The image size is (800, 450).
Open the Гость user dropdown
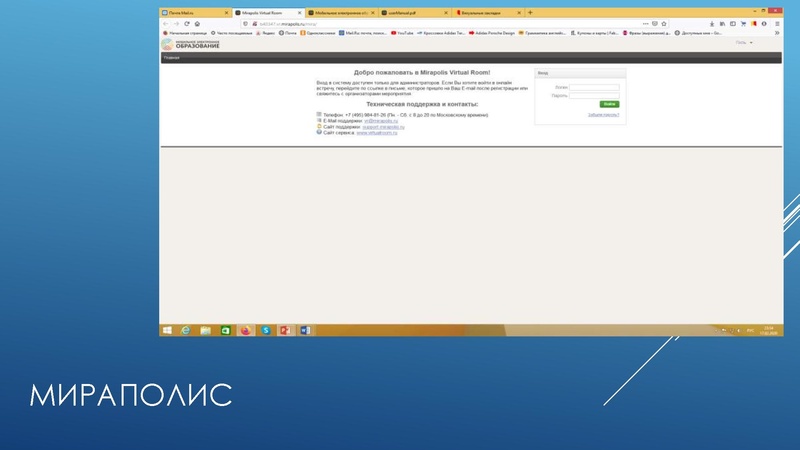pos(744,42)
